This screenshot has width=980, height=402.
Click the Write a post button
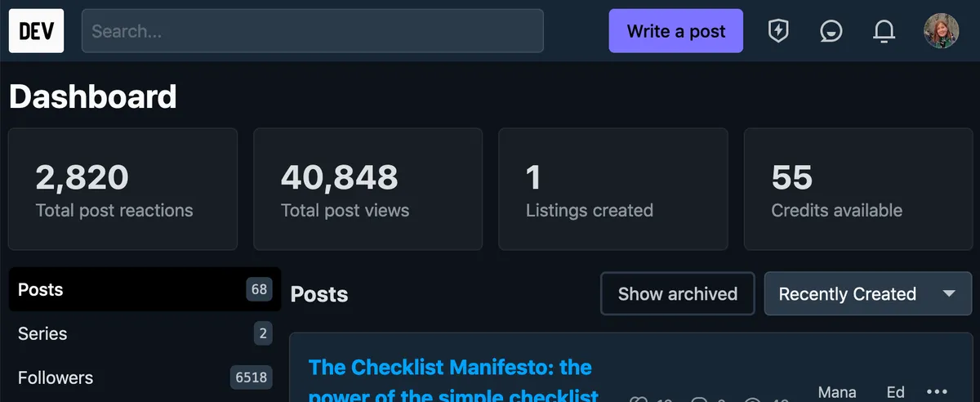click(x=675, y=31)
